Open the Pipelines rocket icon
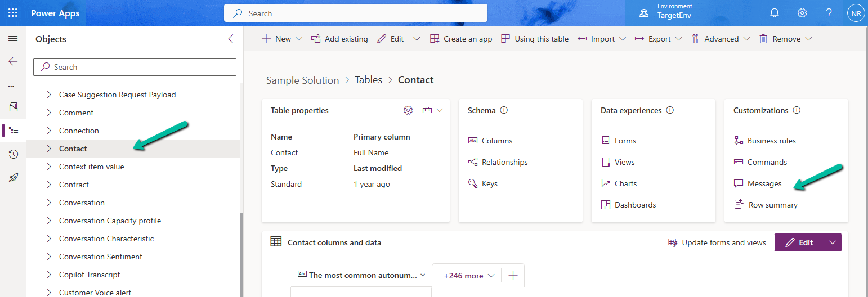The image size is (868, 297). click(14, 178)
